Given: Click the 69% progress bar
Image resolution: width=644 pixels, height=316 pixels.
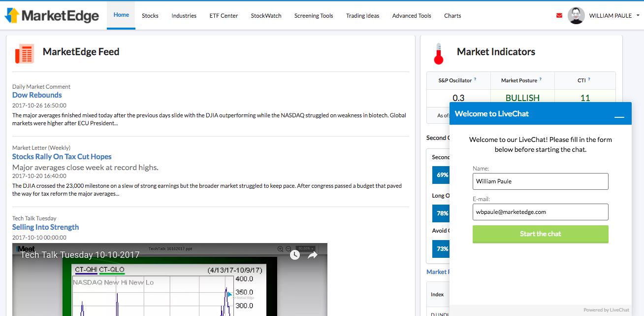Looking at the screenshot, I should tap(441, 175).
